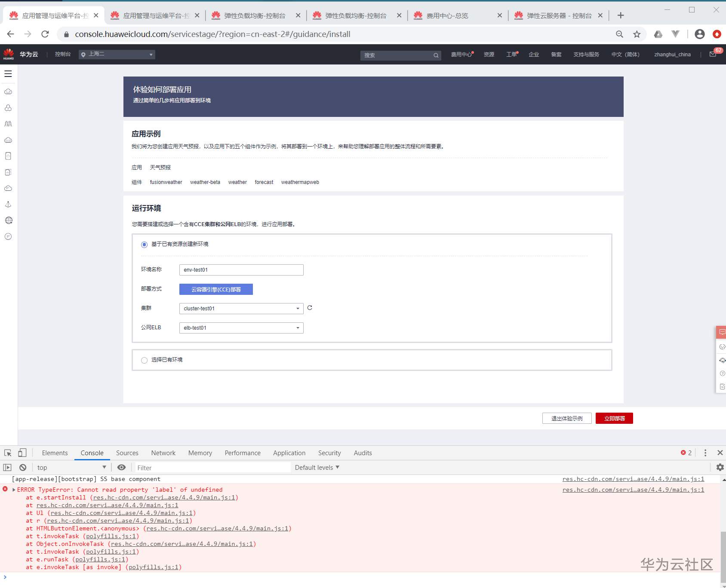Open the headset customer service icon
Screen dimensions: 726x588
[722, 360]
